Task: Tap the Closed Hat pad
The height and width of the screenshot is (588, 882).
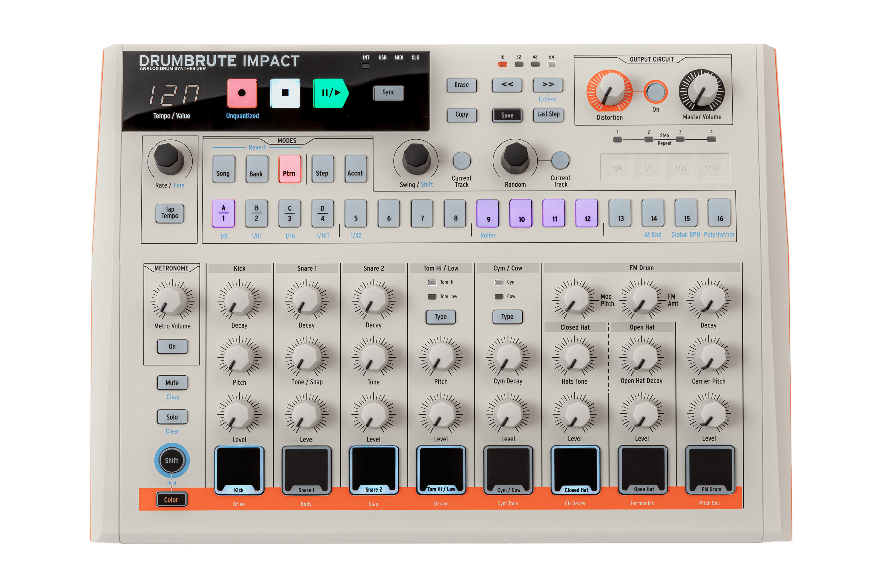Action: tap(575, 470)
